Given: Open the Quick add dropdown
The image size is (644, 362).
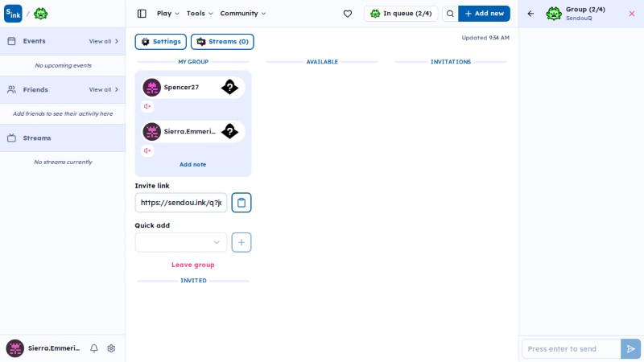Looking at the screenshot, I should (x=180, y=243).
